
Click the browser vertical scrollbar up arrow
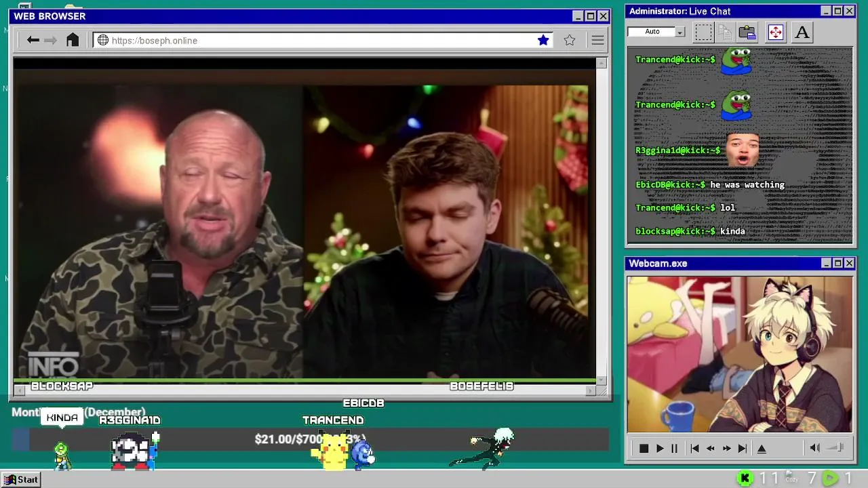pyautogui.click(x=601, y=63)
